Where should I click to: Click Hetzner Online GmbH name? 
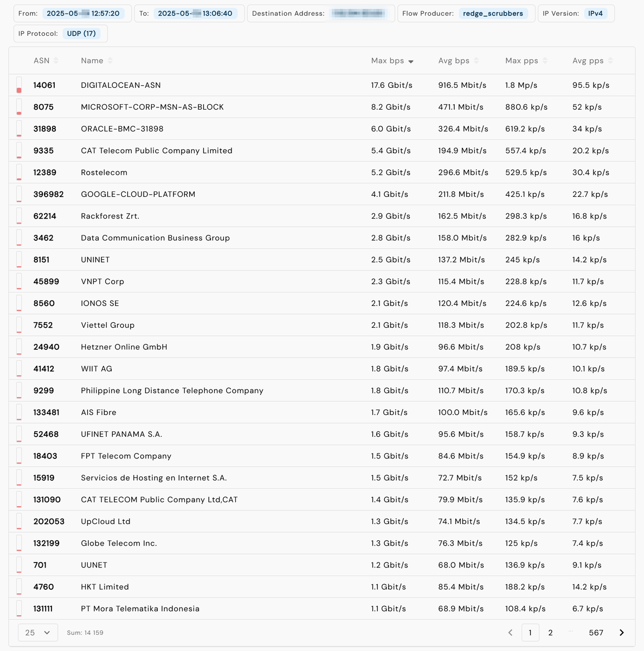tap(124, 347)
